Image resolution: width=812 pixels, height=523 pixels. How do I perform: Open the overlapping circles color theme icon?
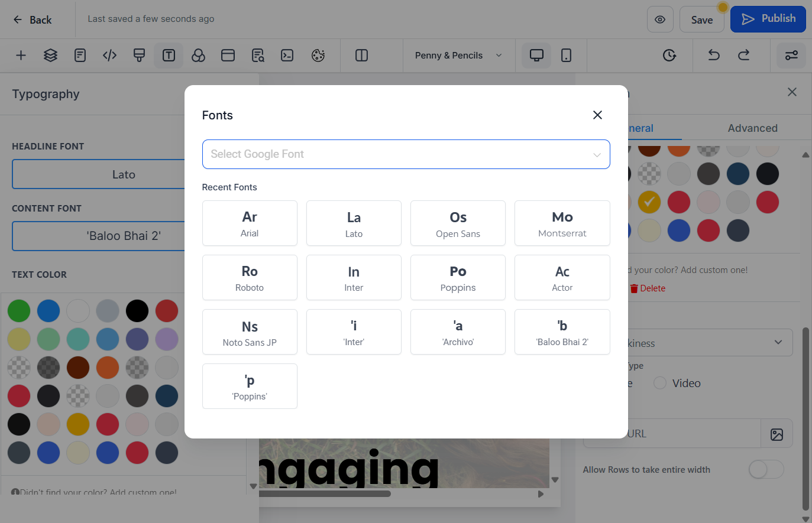[x=198, y=56]
